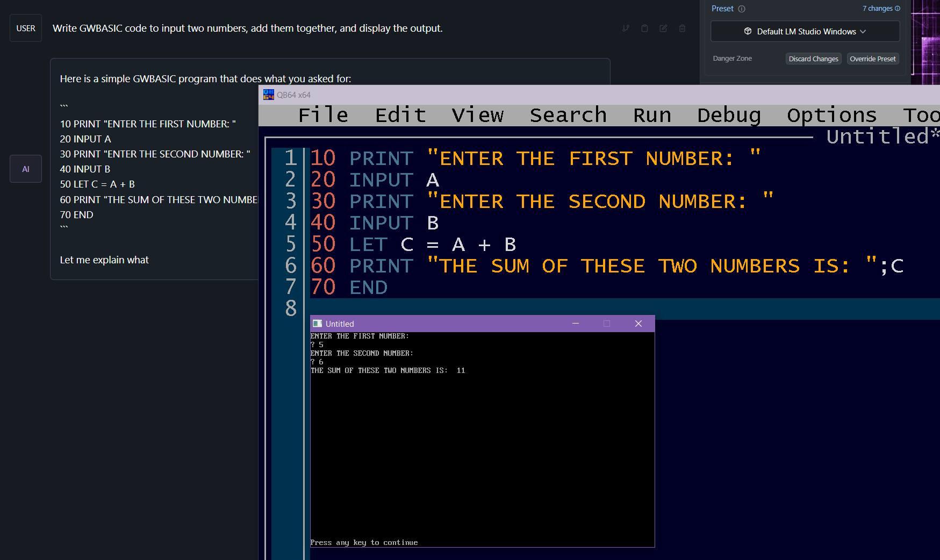
Task: Open the Edit menu in QB64
Action: 400,115
